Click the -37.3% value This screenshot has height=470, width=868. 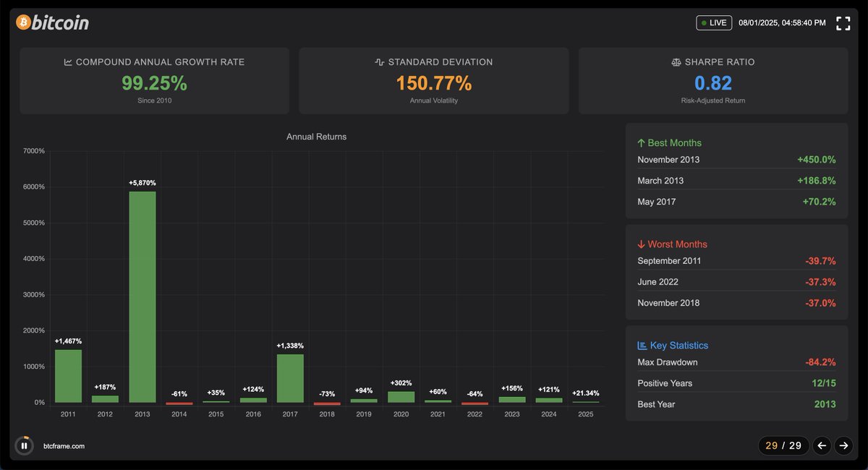click(x=820, y=281)
